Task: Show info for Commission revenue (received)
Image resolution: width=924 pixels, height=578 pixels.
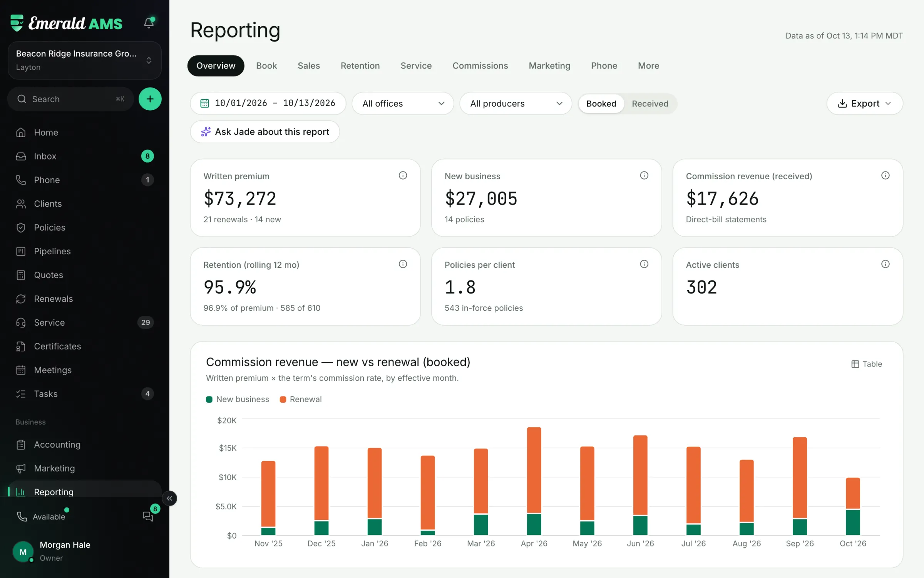Action: tap(885, 176)
